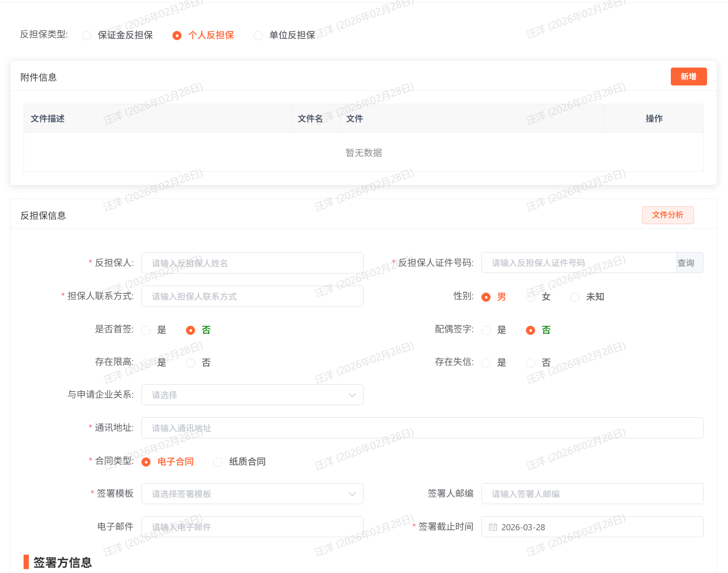Focus the 担保人联系方式 input
The width and height of the screenshot is (728, 573).
tap(252, 296)
